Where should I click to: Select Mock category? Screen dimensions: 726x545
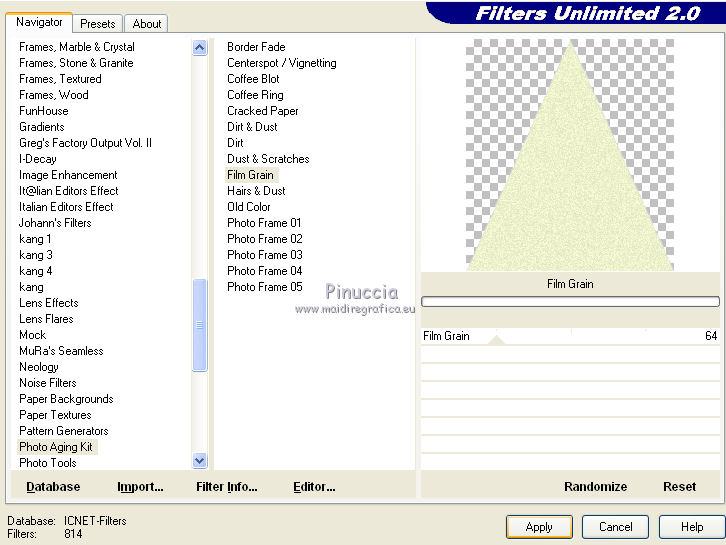click(32, 335)
